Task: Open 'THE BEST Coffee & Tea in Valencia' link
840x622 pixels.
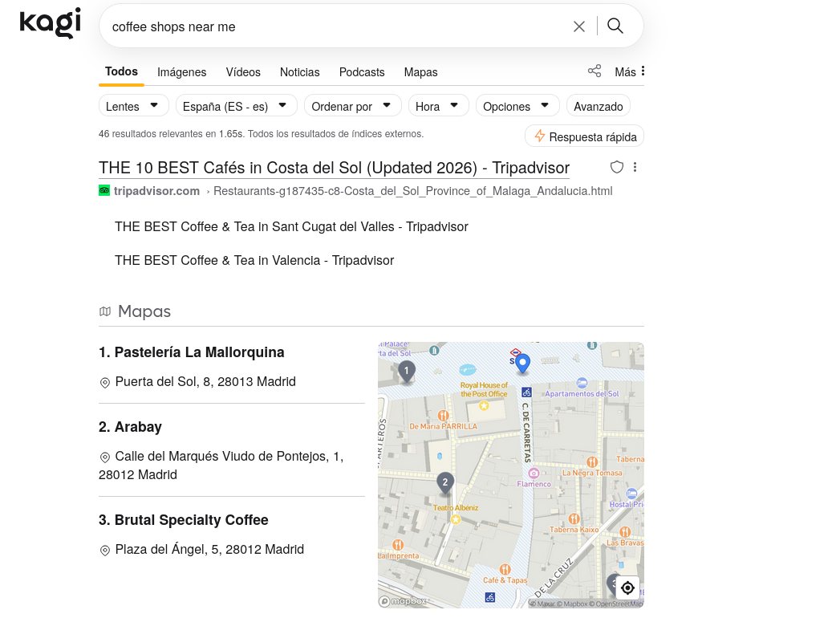Action: click(254, 260)
